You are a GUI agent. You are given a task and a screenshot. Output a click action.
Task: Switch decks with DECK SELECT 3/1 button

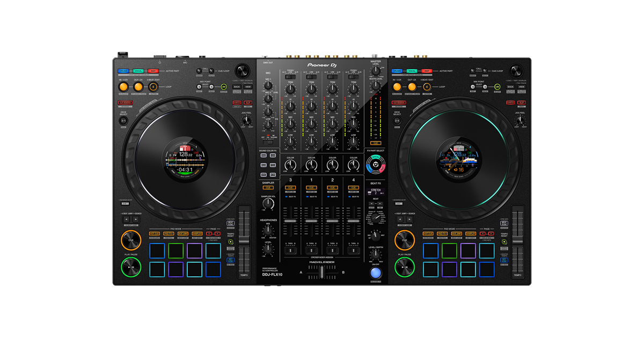point(123,121)
